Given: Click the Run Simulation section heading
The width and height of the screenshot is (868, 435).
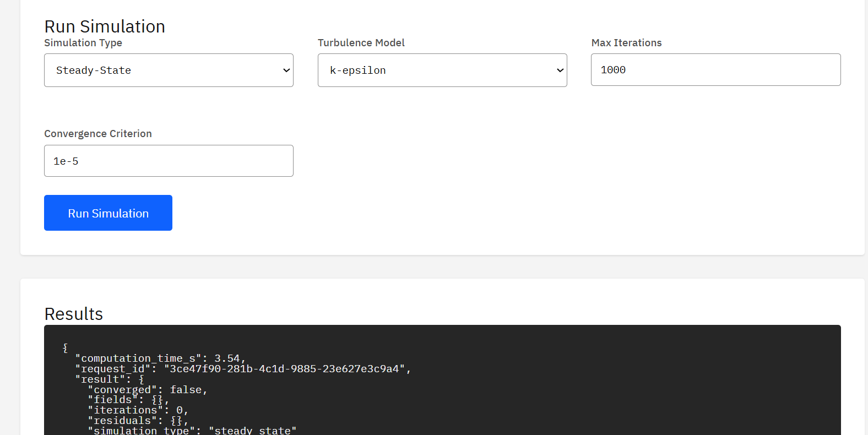Looking at the screenshot, I should pos(105,26).
